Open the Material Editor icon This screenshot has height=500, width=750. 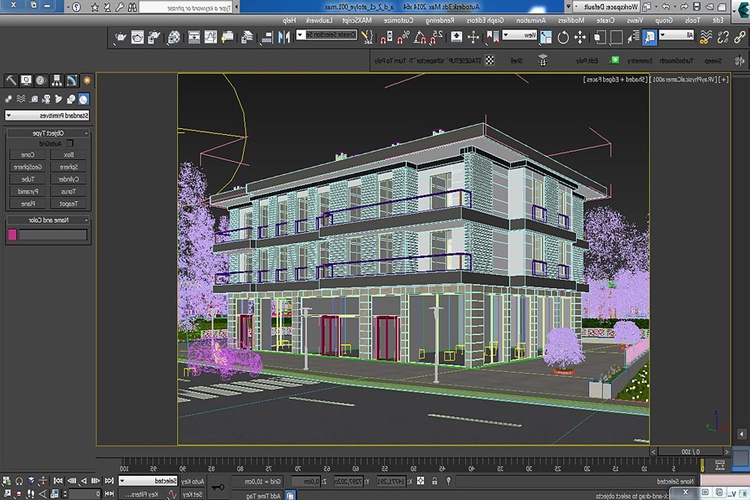(174, 37)
